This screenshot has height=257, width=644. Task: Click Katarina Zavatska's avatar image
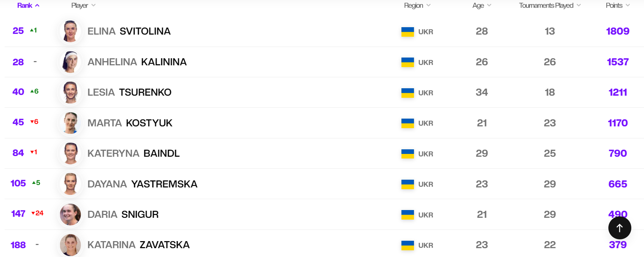coord(71,245)
